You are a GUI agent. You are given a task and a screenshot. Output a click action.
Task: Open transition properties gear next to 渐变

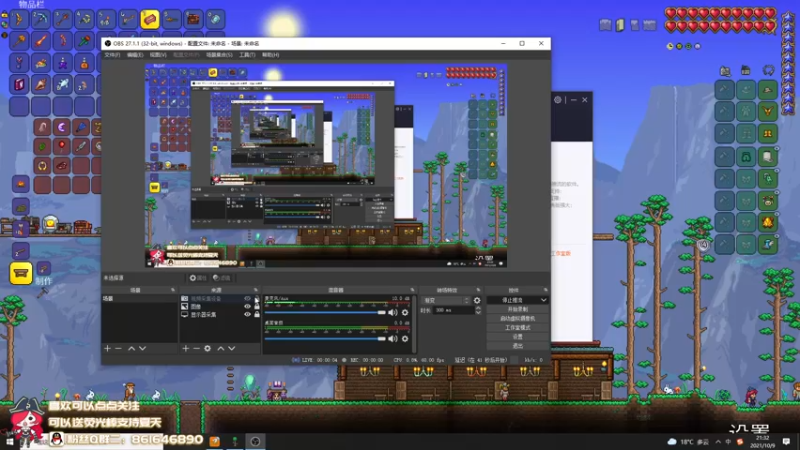pos(477,301)
